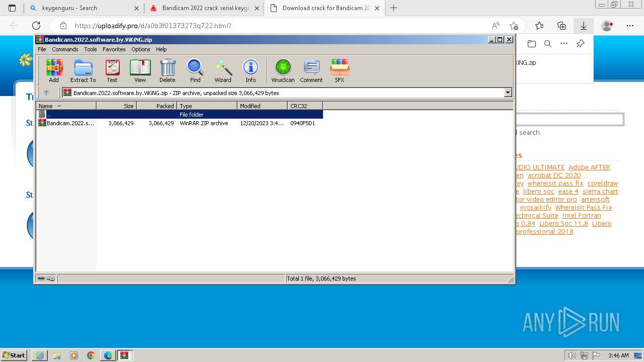Screen dimensions: 644x362
Task: Run the Test archive tool
Action: [112, 70]
